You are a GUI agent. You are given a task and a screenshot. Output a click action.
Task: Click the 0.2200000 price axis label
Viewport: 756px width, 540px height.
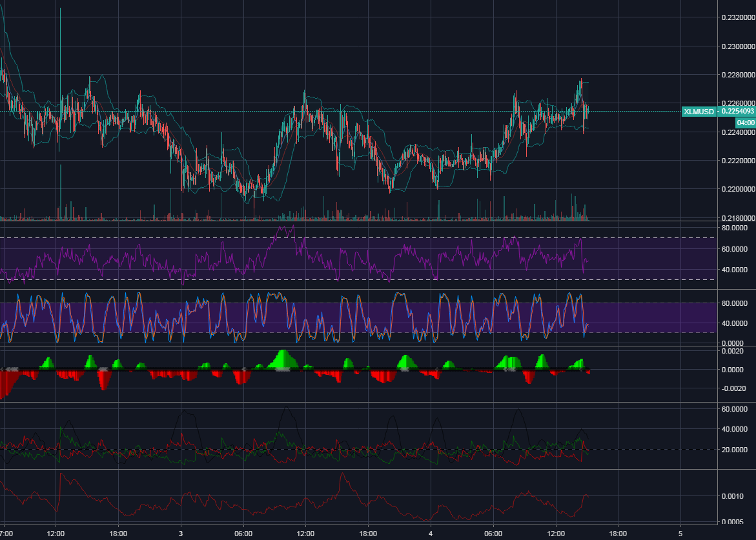click(738, 189)
